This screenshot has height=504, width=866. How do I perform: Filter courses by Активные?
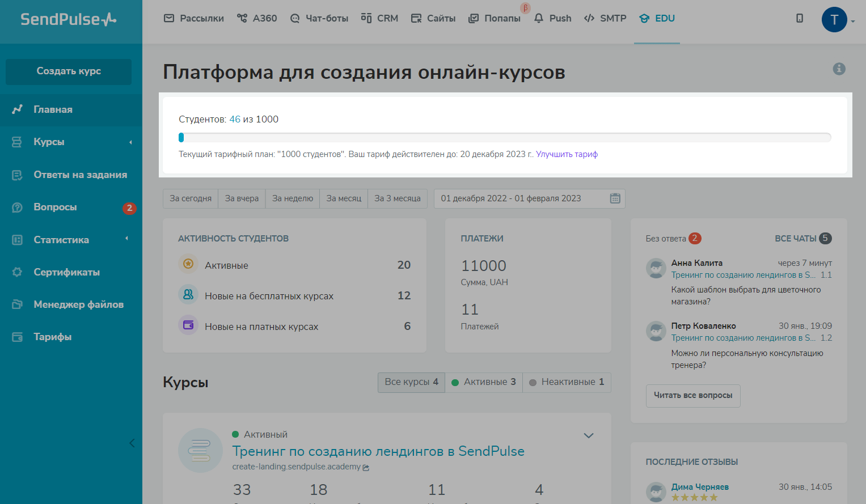483,382
